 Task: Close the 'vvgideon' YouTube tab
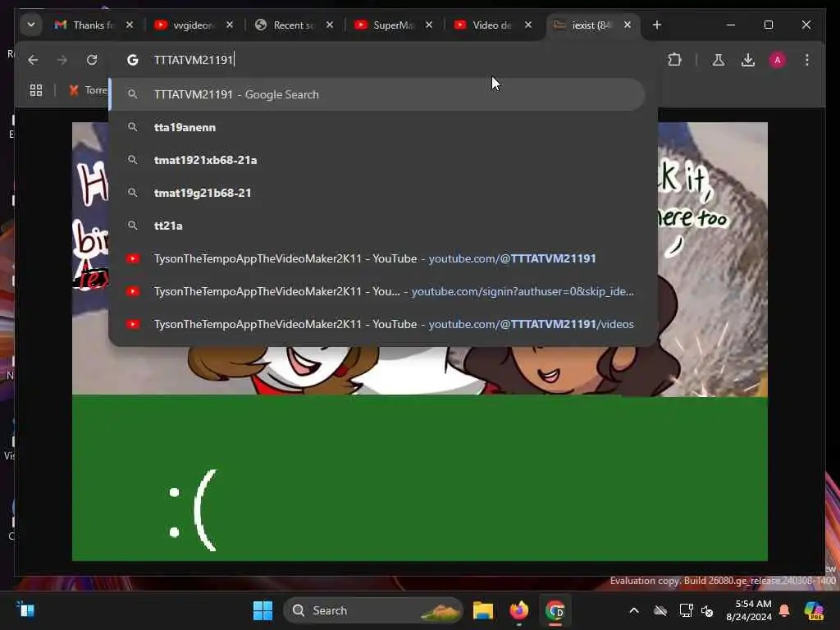coord(230,25)
